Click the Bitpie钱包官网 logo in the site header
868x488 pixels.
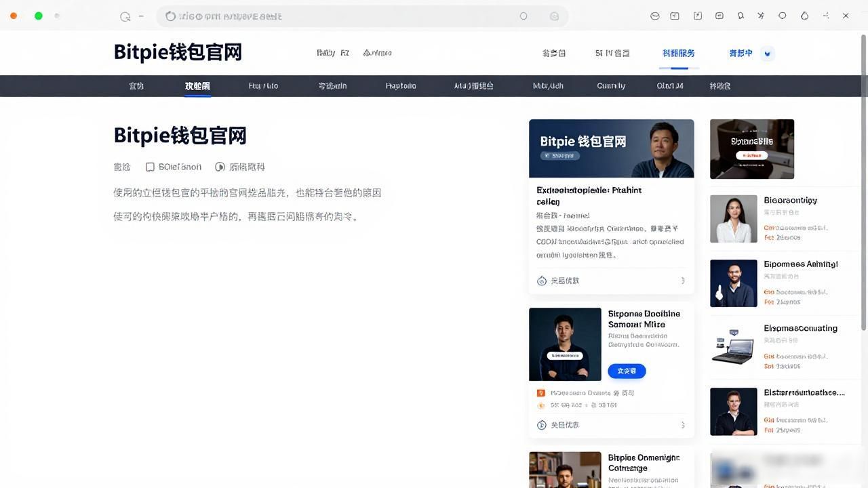178,52
